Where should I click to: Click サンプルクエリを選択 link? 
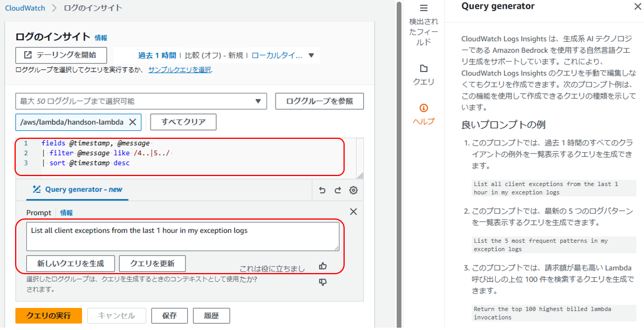click(x=180, y=70)
